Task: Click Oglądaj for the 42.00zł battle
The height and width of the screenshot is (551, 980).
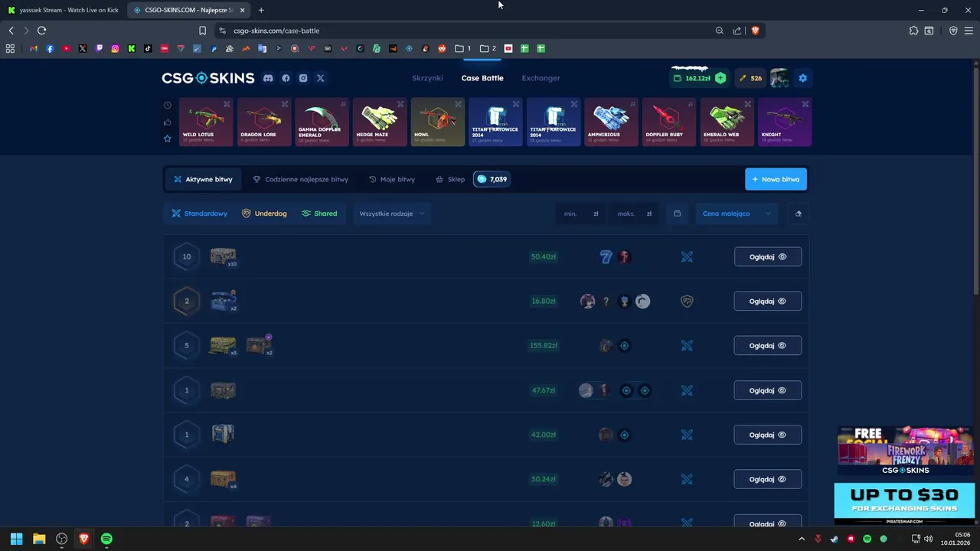Action: pyautogui.click(x=768, y=435)
